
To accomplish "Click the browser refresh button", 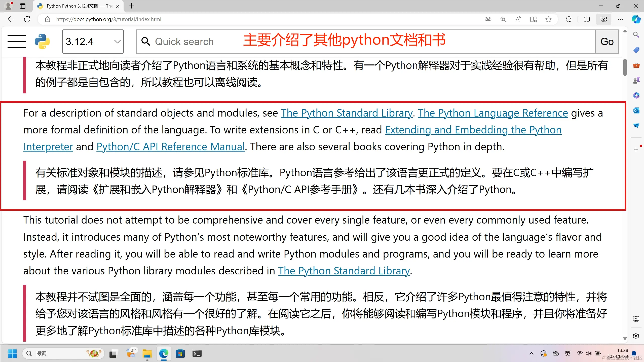I will pos(27,19).
